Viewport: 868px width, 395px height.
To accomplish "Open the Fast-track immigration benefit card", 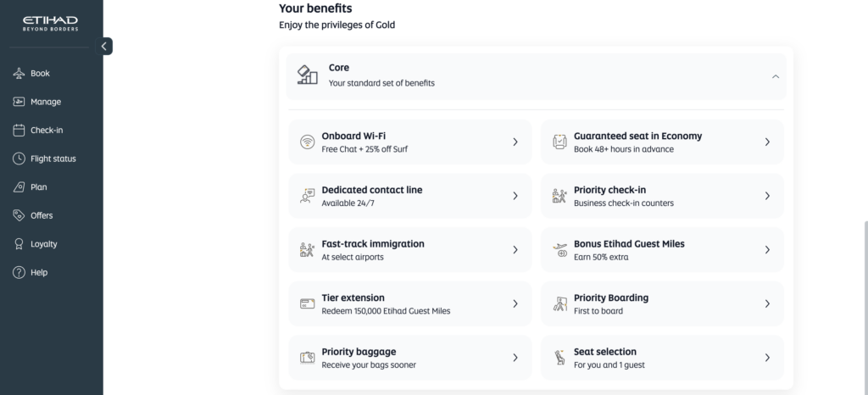I will [409, 250].
